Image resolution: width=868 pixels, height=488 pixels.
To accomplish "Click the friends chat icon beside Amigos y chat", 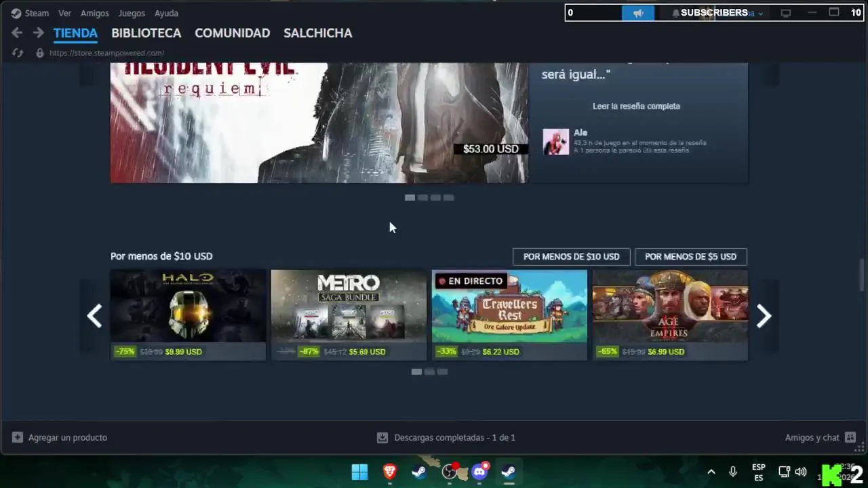I will click(x=850, y=438).
